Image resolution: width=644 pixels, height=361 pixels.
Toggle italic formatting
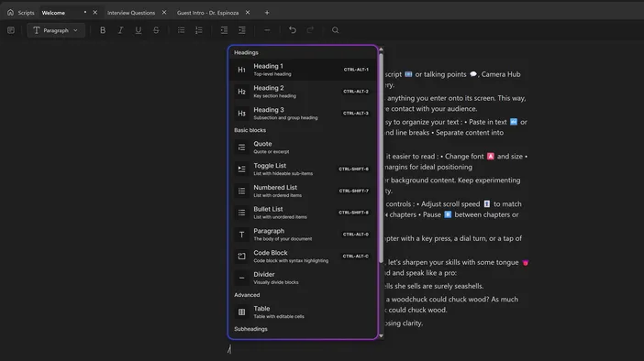pyautogui.click(x=120, y=30)
